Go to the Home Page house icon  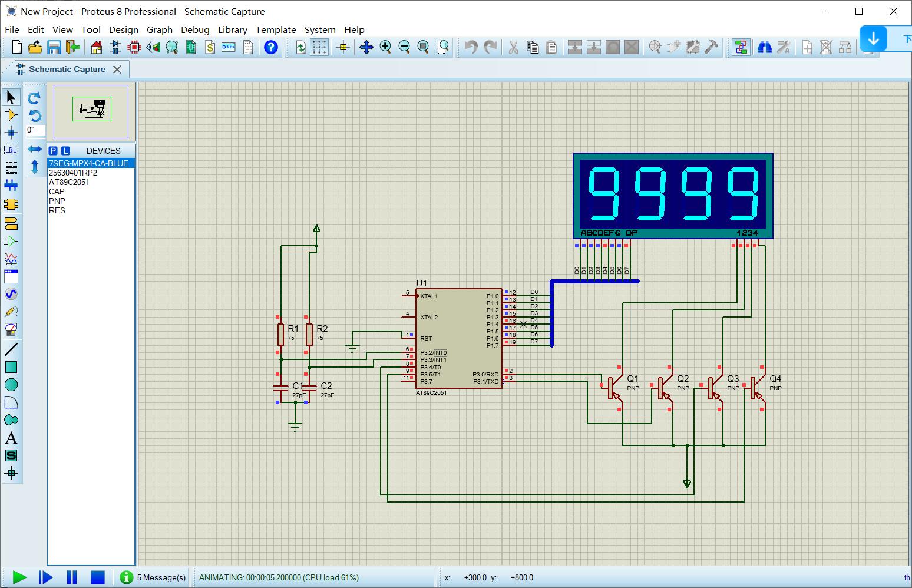pos(96,47)
